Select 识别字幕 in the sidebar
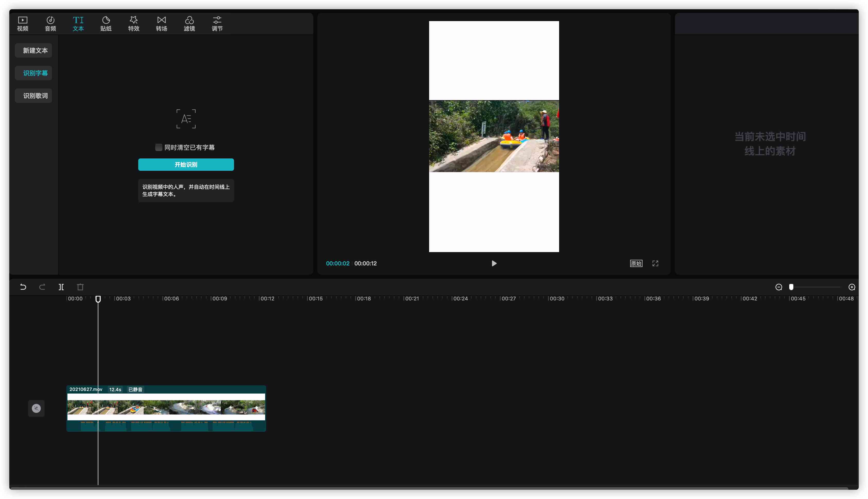The image size is (868, 499). [x=34, y=73]
